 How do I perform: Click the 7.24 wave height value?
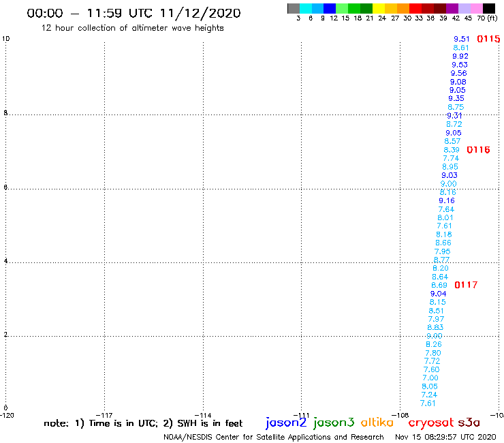tap(429, 395)
